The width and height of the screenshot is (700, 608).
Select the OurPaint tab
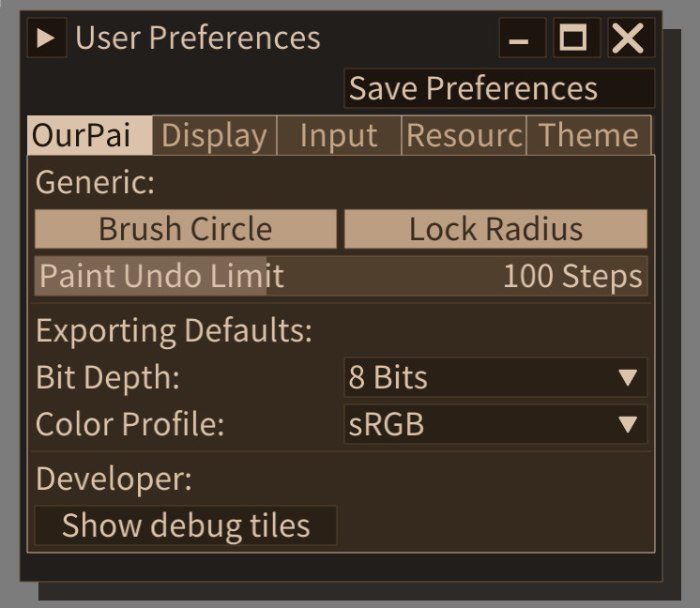tap(90, 135)
